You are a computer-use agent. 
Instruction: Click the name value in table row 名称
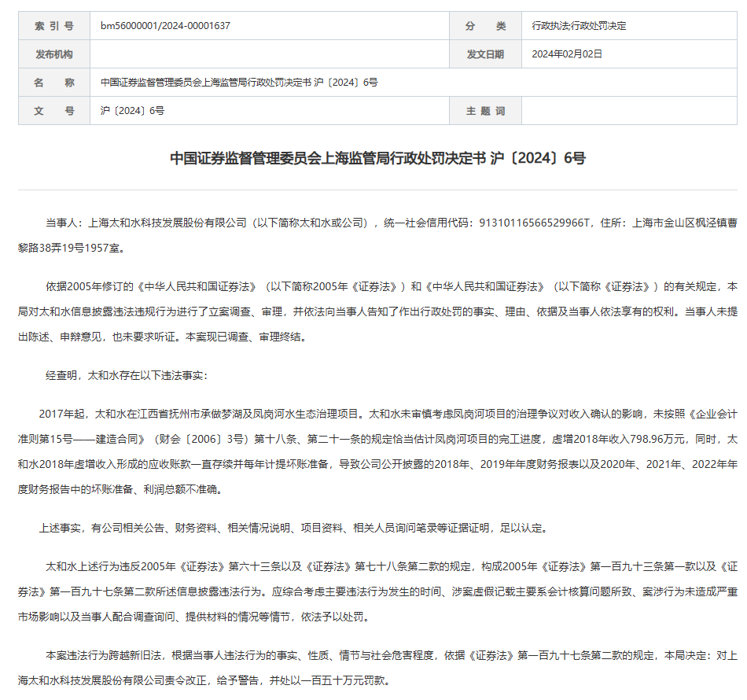239,83
